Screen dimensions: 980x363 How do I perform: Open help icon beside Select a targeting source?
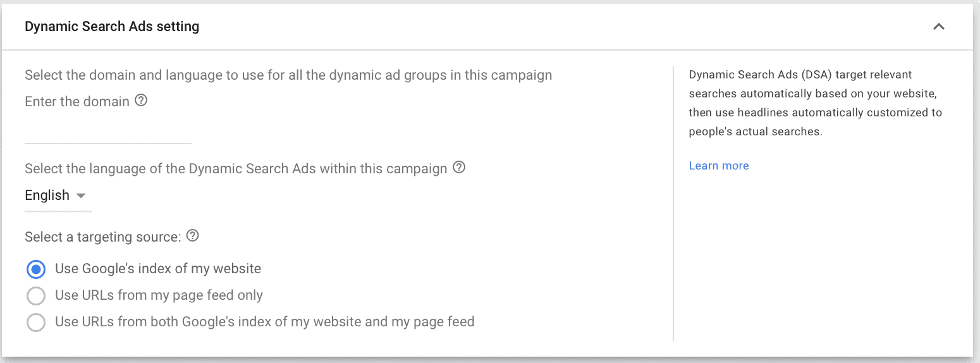coord(193,236)
